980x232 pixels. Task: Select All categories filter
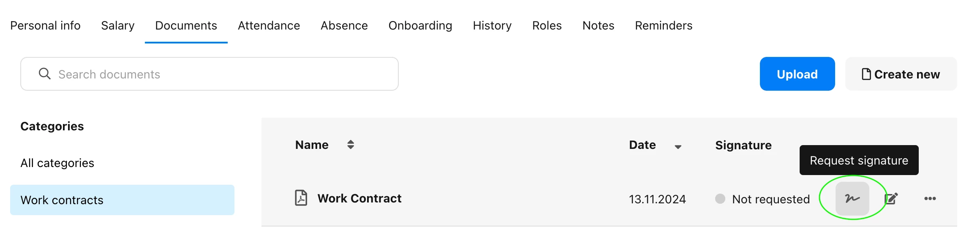pyautogui.click(x=57, y=163)
